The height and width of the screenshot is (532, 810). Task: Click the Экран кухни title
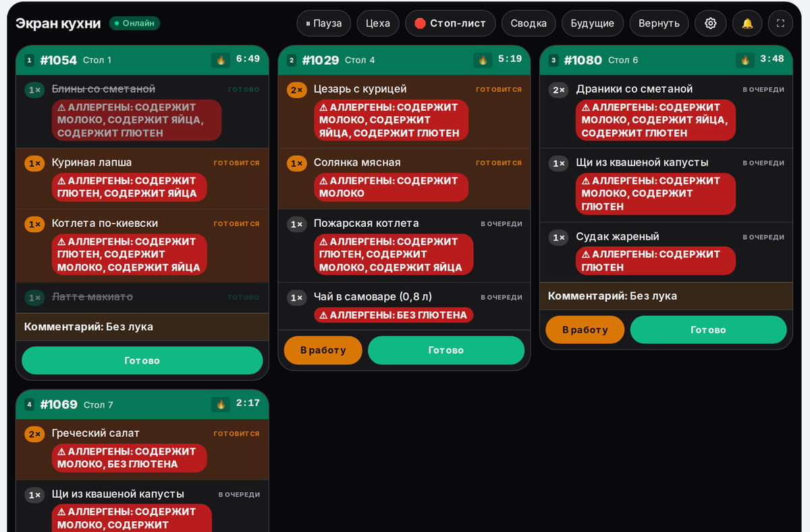[x=58, y=24]
